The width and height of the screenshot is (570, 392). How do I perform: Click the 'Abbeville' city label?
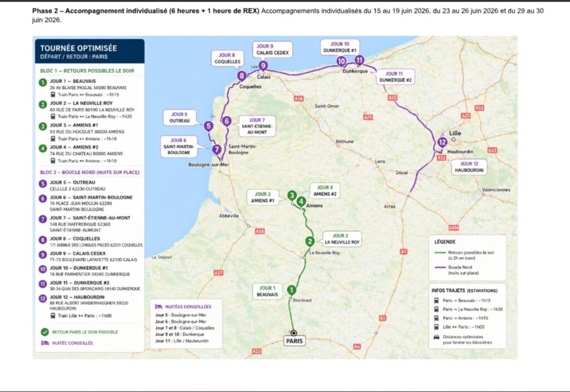[x=229, y=216]
